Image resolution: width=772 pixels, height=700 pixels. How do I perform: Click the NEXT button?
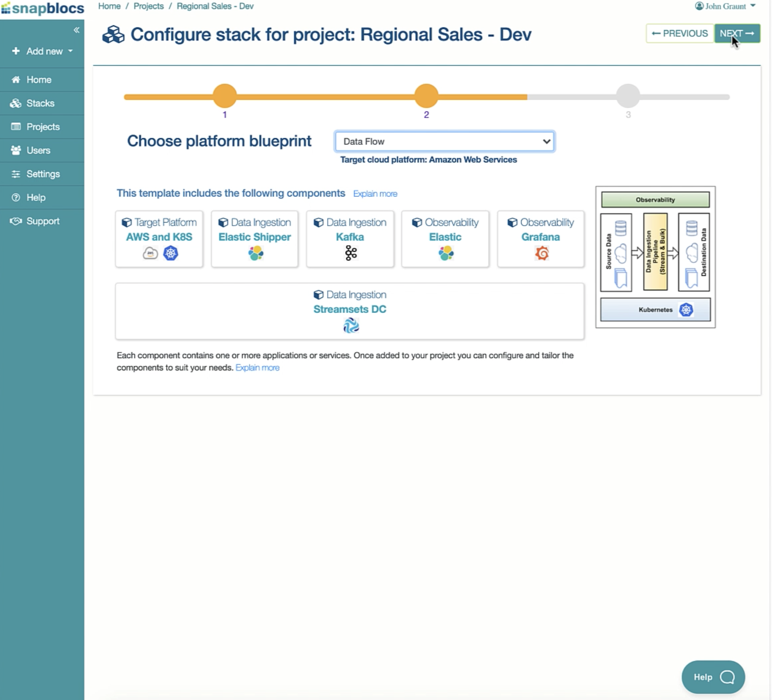pos(737,33)
